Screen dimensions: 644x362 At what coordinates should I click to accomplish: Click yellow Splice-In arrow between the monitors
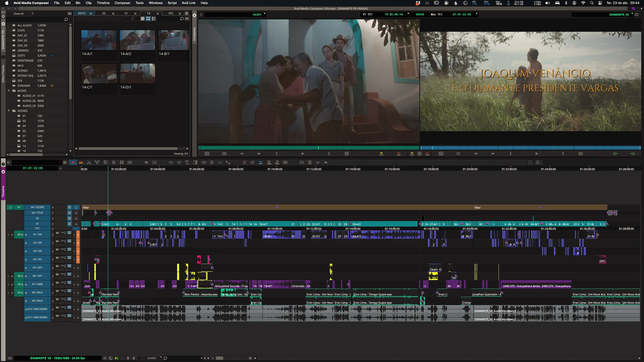412,154
